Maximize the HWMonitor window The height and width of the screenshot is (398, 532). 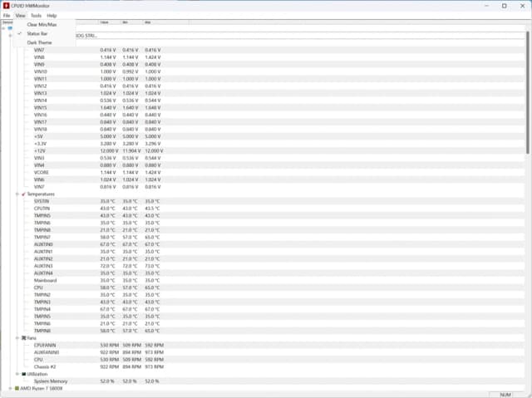tap(505, 6)
